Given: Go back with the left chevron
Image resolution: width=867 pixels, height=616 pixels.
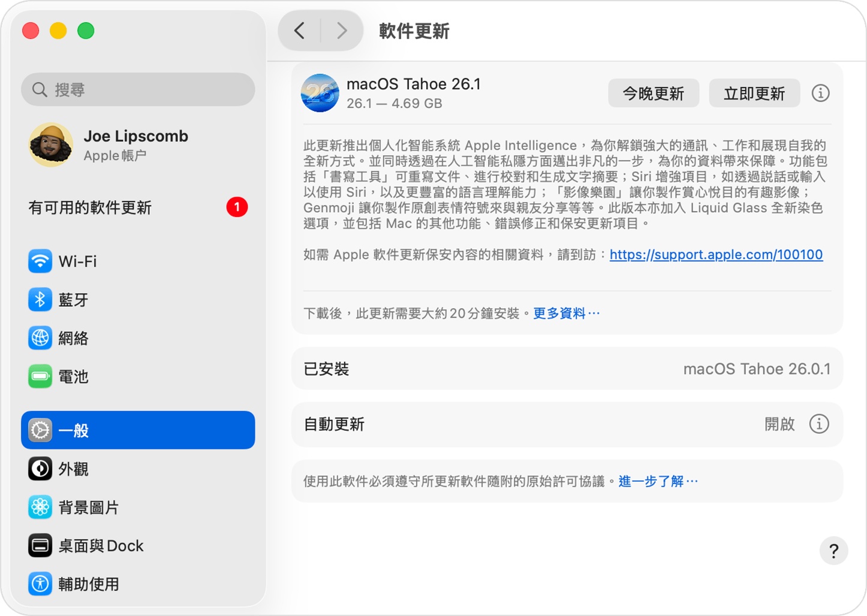Looking at the screenshot, I should click(300, 30).
